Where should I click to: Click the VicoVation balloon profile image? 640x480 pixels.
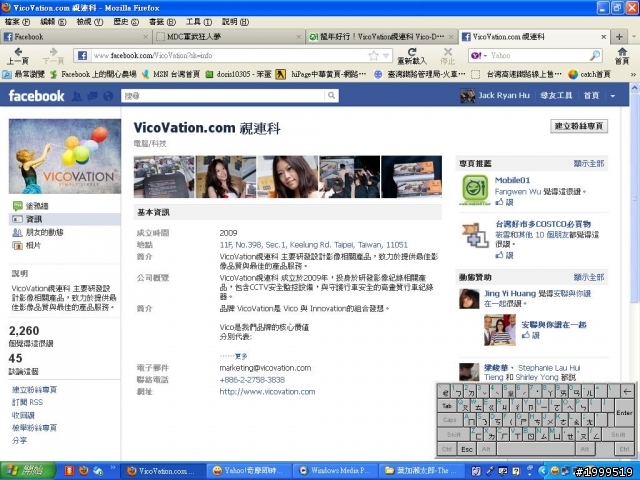point(65,156)
